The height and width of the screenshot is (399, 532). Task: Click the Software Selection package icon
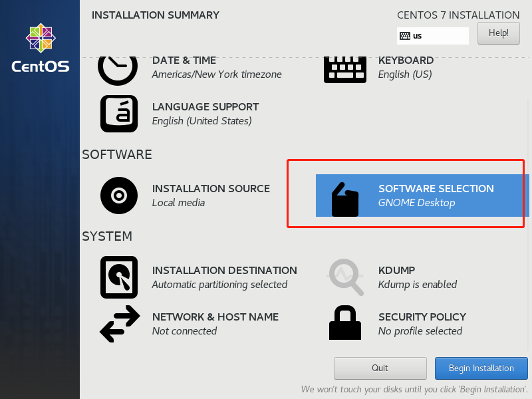(345, 199)
